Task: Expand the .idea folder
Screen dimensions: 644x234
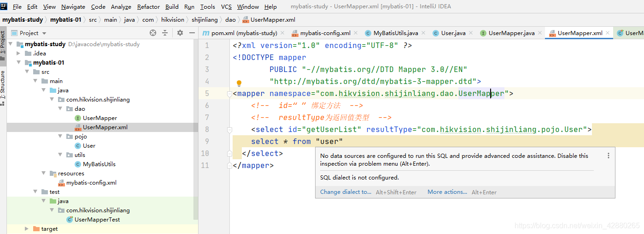Action: [19, 53]
